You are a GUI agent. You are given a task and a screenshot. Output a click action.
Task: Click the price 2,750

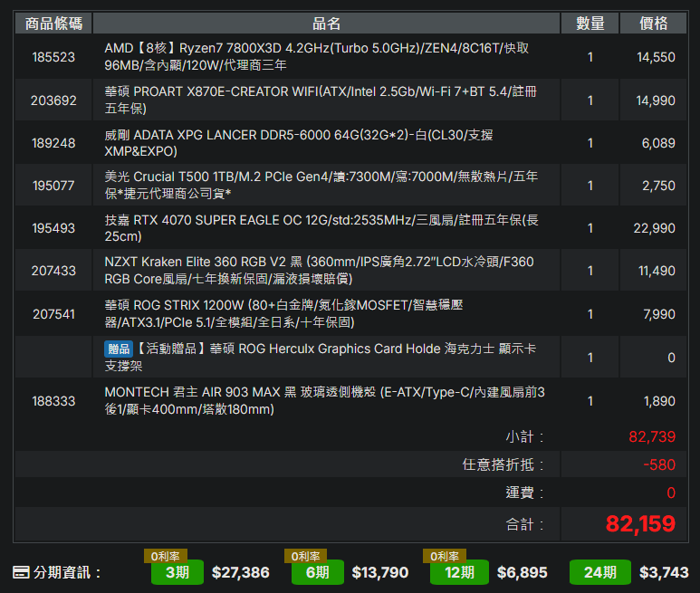point(658,186)
